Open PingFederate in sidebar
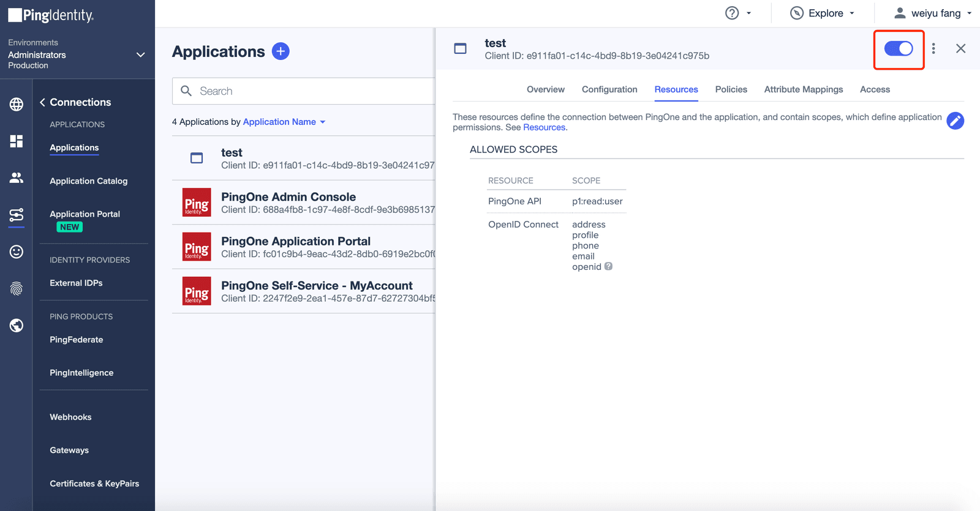This screenshot has width=980, height=511. click(x=77, y=340)
